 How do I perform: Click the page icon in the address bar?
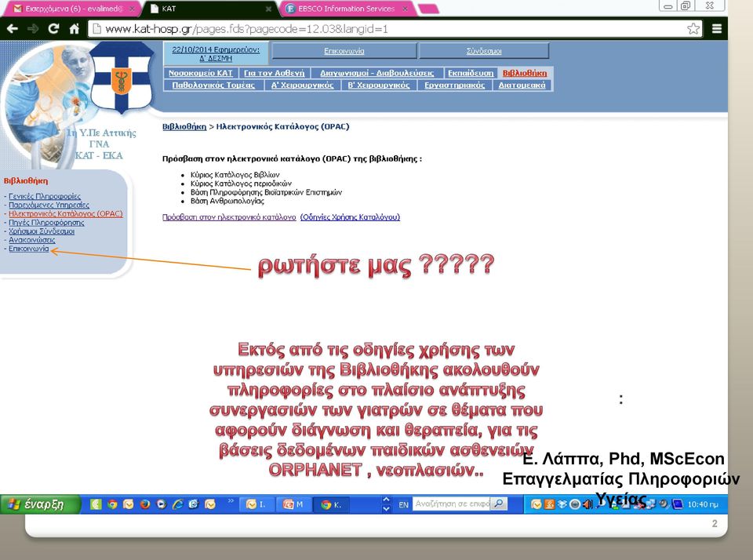(97, 29)
